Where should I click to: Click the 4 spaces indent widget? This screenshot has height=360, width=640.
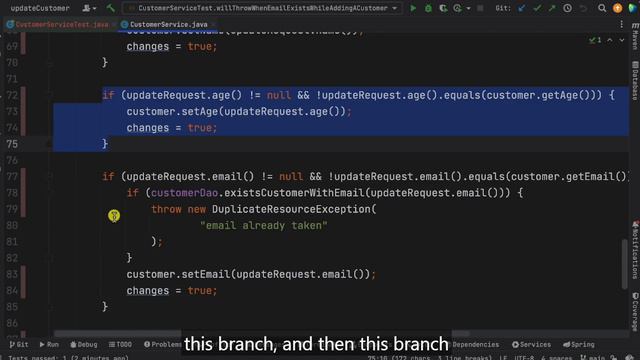point(557,358)
